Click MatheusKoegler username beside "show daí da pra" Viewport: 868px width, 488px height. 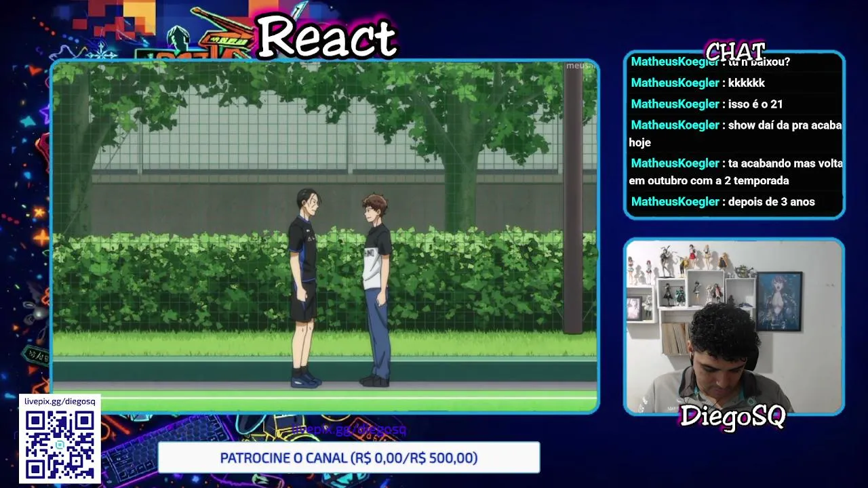pyautogui.click(x=675, y=125)
